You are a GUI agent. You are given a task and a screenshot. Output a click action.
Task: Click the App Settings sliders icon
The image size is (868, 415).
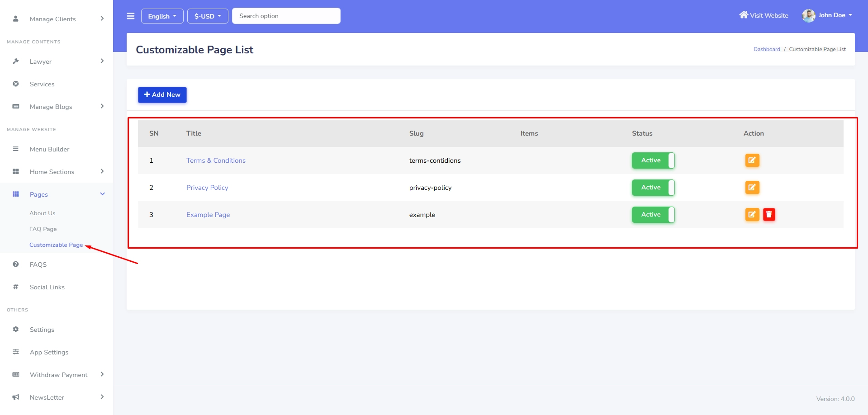(x=16, y=352)
